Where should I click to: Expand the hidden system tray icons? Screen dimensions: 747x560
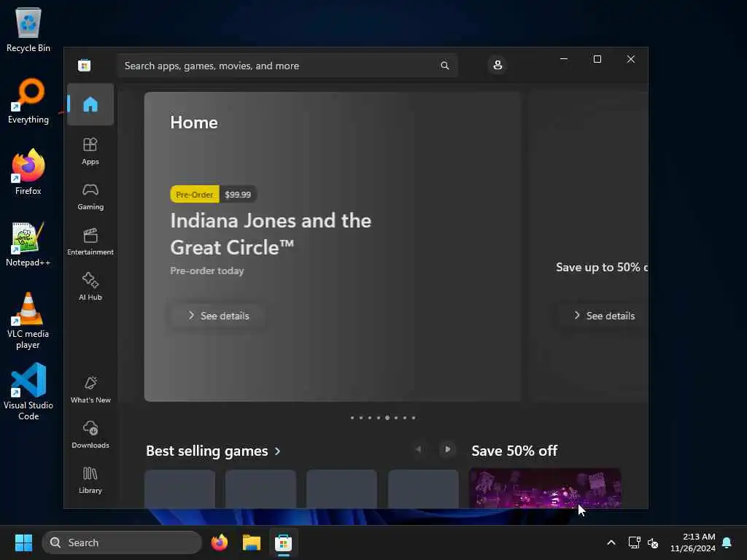[x=611, y=542]
